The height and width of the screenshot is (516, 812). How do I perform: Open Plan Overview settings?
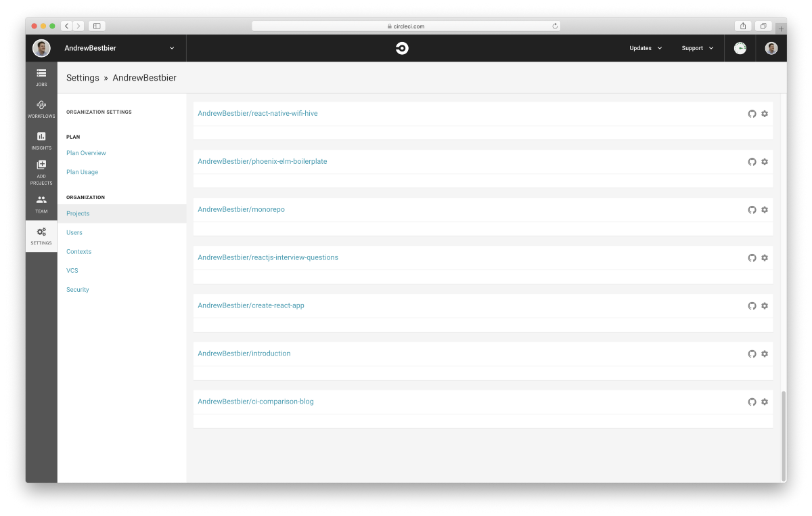(x=86, y=153)
